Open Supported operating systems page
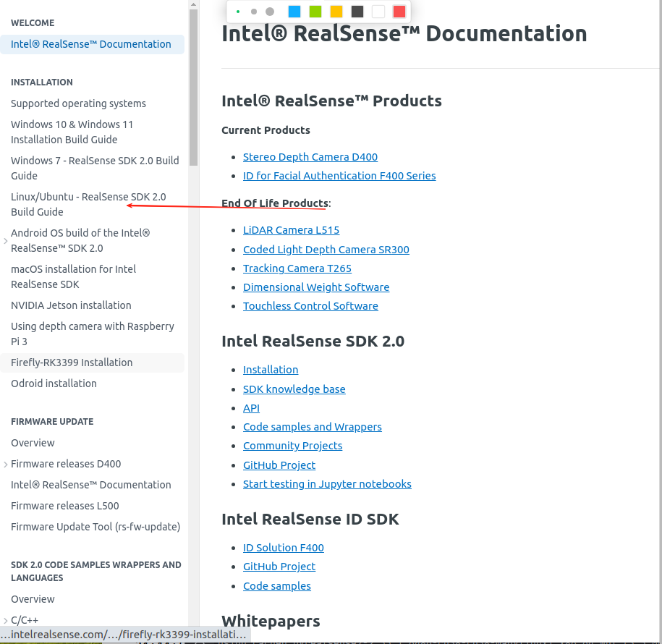Screen dimensions: 662x644 [x=79, y=103]
